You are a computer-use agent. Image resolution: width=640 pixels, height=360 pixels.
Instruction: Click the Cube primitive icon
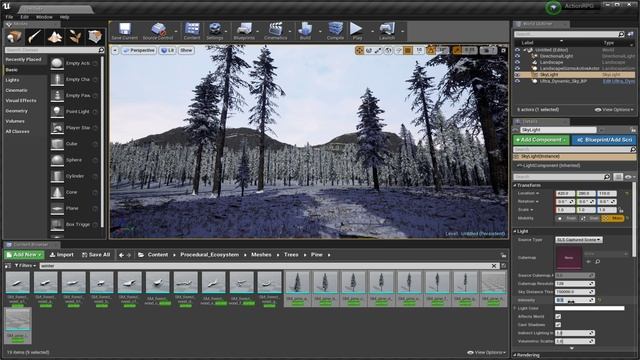click(x=57, y=144)
